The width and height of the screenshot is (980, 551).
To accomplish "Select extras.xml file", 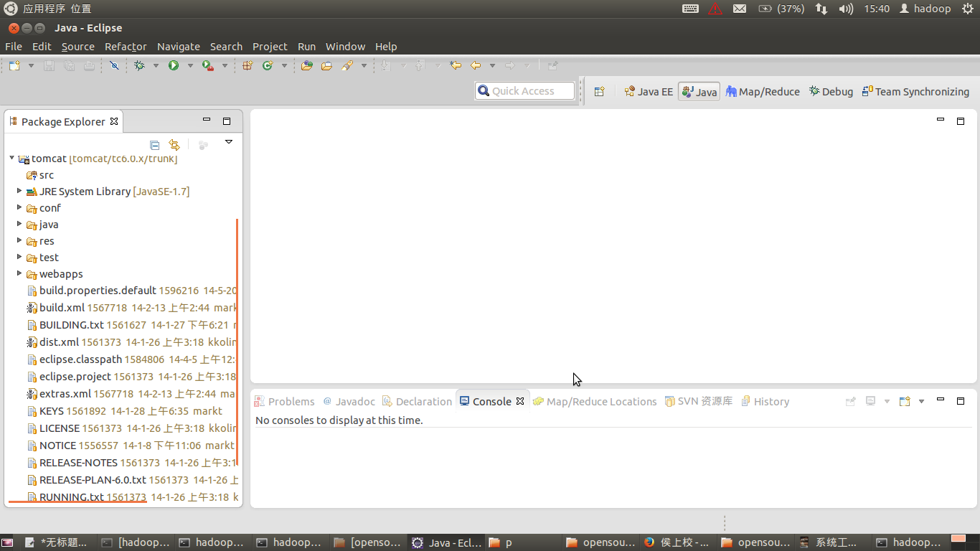I will [65, 394].
